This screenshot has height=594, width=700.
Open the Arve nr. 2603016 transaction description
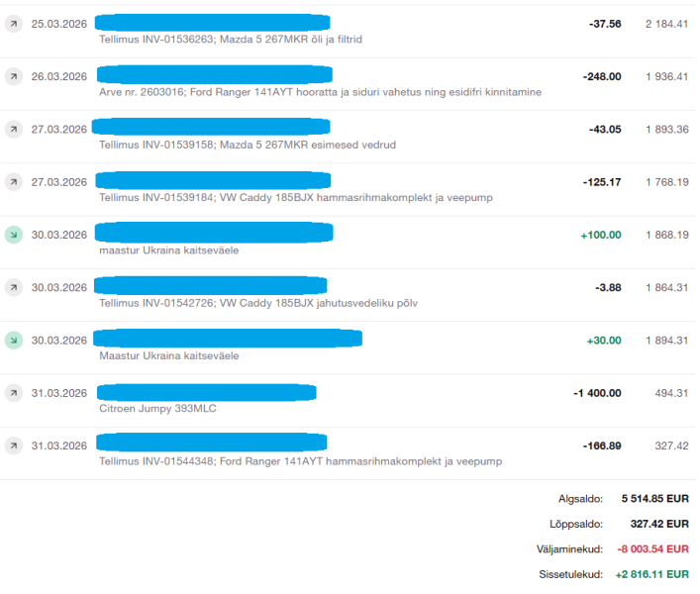click(x=320, y=92)
